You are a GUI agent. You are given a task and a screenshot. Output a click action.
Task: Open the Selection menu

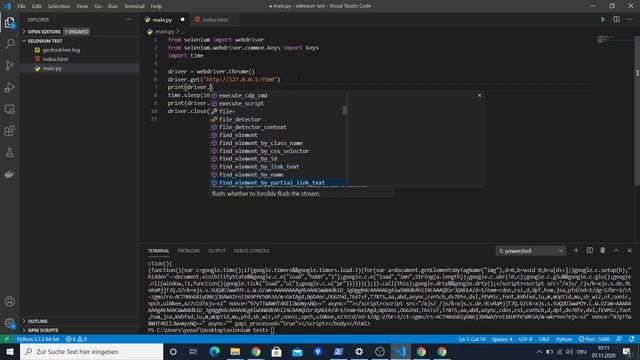pyautogui.click(x=59, y=6)
